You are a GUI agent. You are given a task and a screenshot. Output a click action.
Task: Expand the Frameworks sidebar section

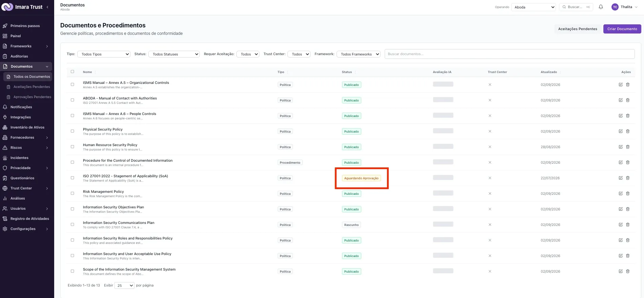(x=27, y=46)
